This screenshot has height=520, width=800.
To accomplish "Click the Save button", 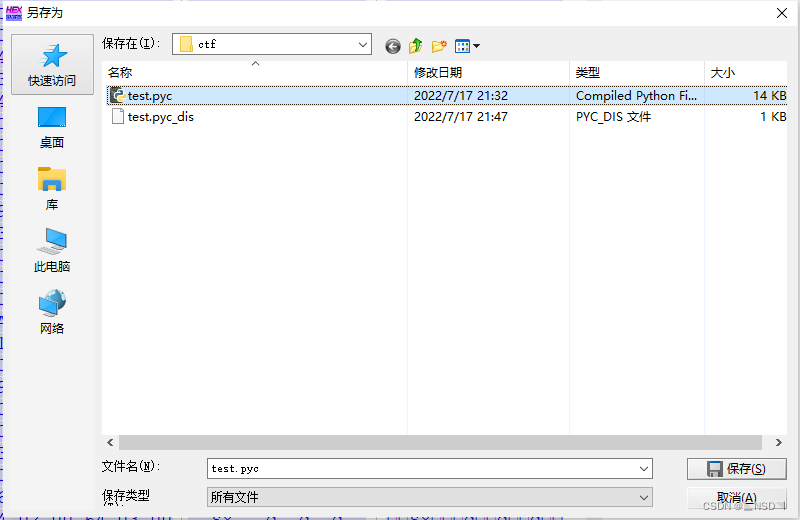I will click(736, 468).
